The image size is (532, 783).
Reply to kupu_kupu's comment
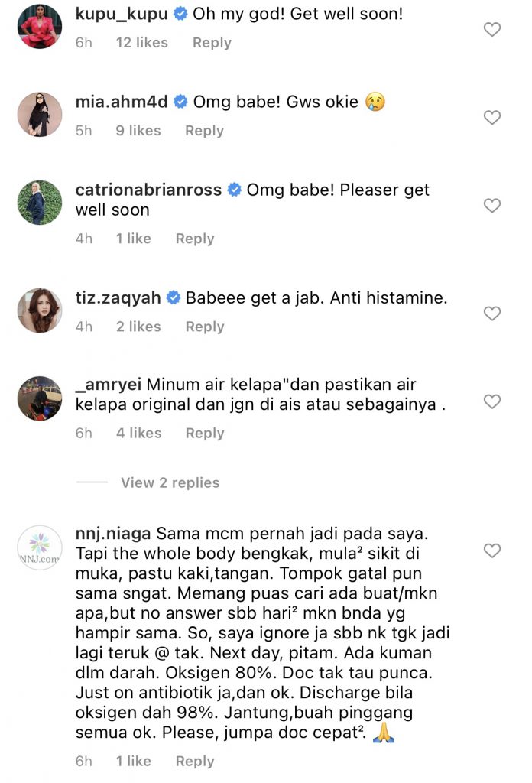click(x=212, y=43)
